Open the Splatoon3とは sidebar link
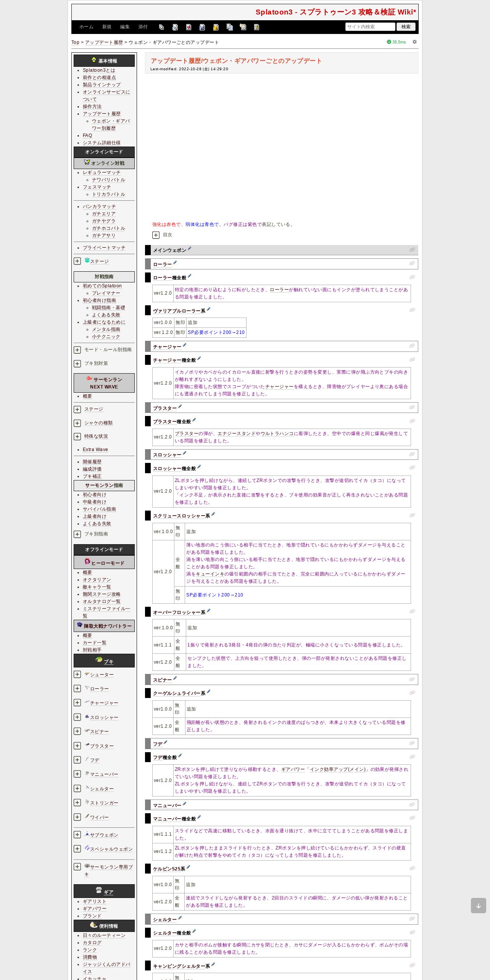This screenshot has width=490, height=980. click(x=99, y=70)
